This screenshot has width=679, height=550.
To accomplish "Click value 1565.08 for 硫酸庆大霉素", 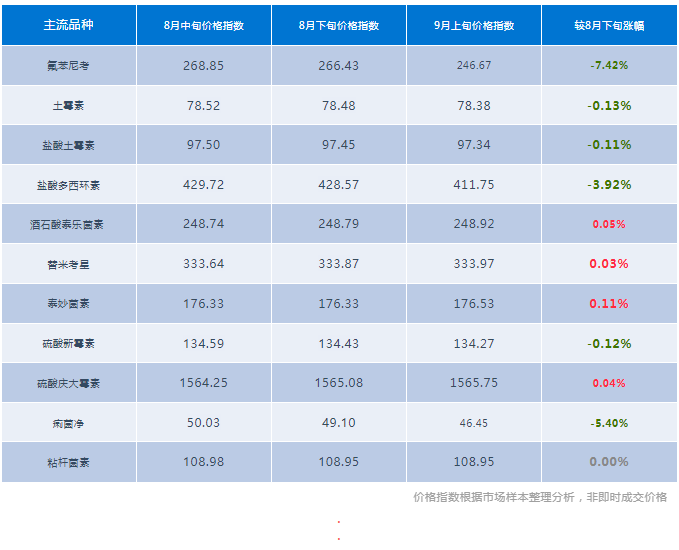I will pyautogui.click(x=339, y=382).
